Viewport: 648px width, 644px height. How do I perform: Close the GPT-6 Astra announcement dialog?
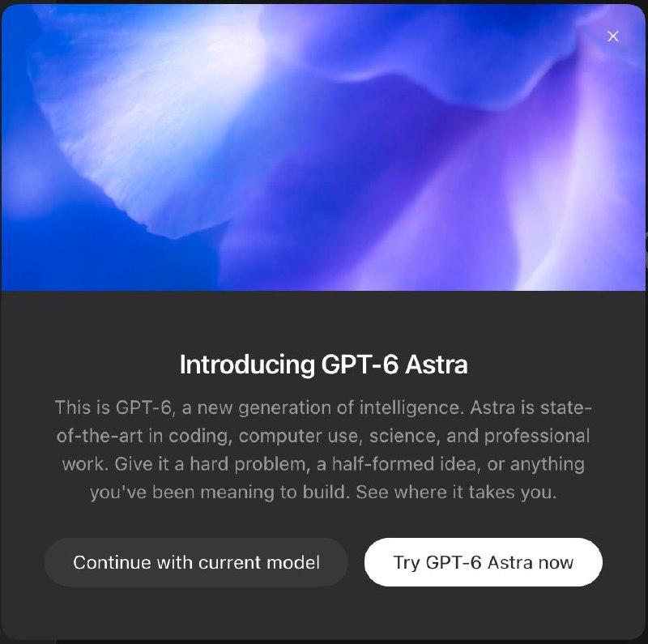pyautogui.click(x=612, y=36)
